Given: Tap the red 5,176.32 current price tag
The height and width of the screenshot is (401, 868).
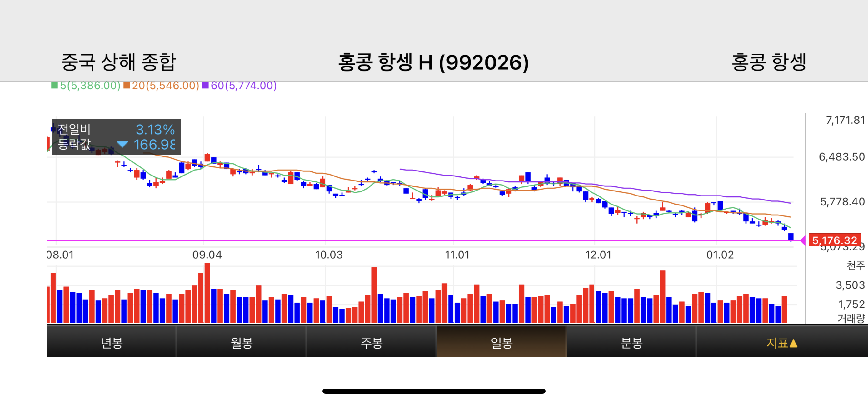Looking at the screenshot, I should coord(834,240).
